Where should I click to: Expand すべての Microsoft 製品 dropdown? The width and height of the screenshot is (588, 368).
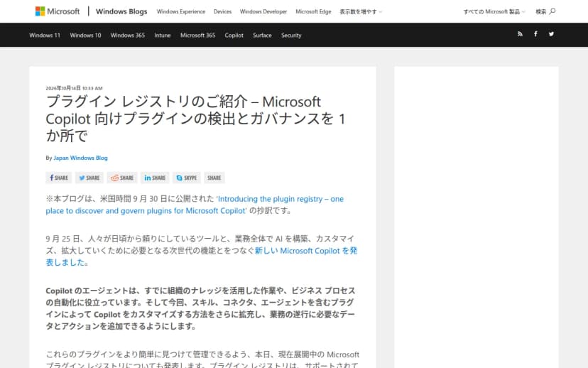point(494,11)
